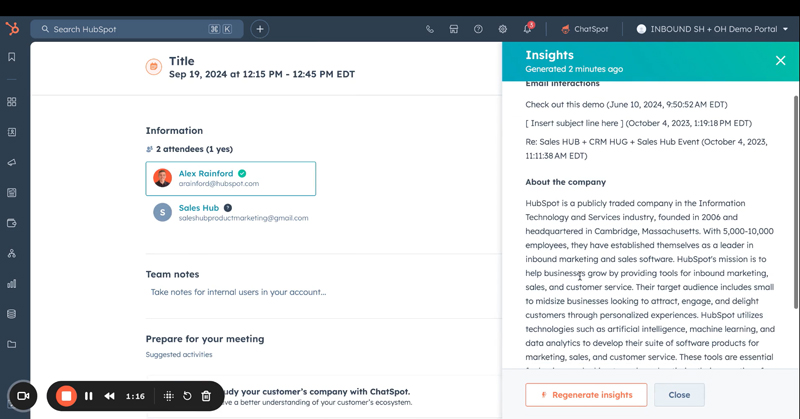Screen dimensions: 800x419
Task: Open the contacts CRM sidebar icon
Action: point(12,132)
